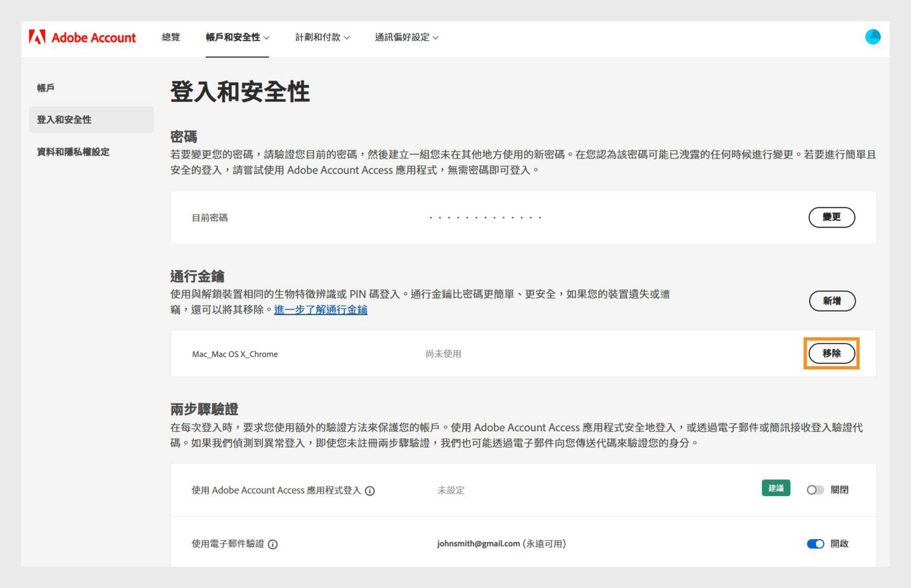Click the Adobe Account title text
This screenshot has width=911, height=588.
pos(93,37)
